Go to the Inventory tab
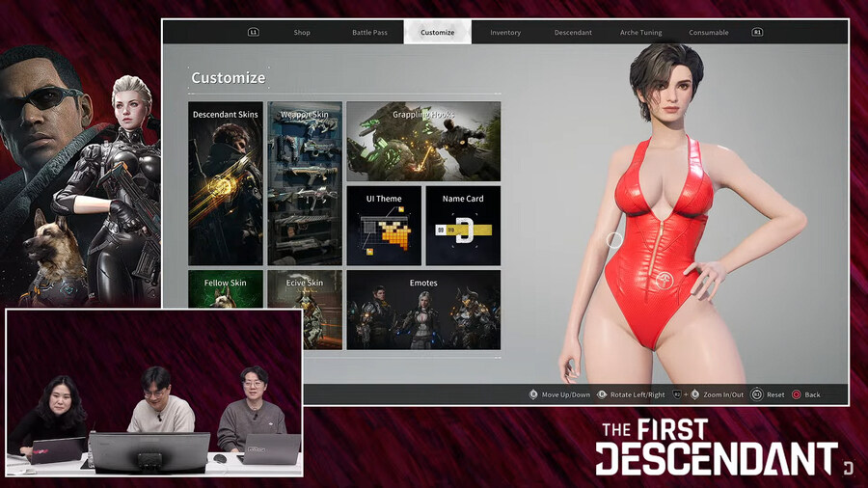Image resolution: width=868 pixels, height=488 pixels. tap(505, 33)
